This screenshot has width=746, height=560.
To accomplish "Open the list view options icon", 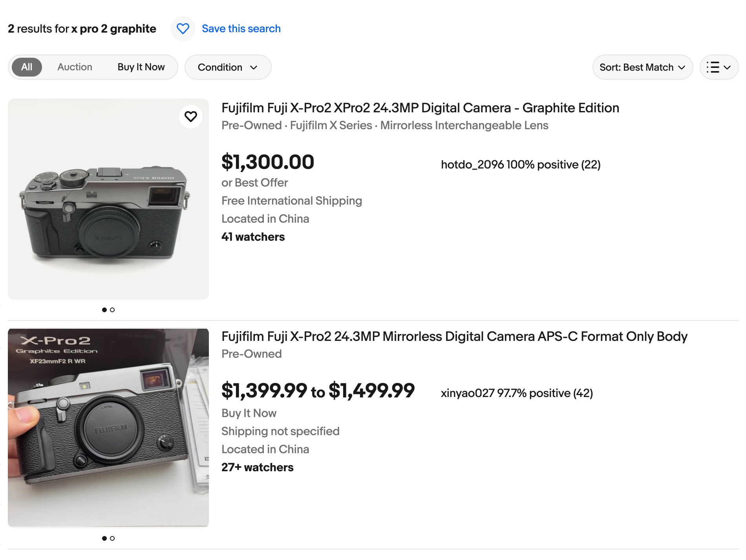I will point(713,67).
